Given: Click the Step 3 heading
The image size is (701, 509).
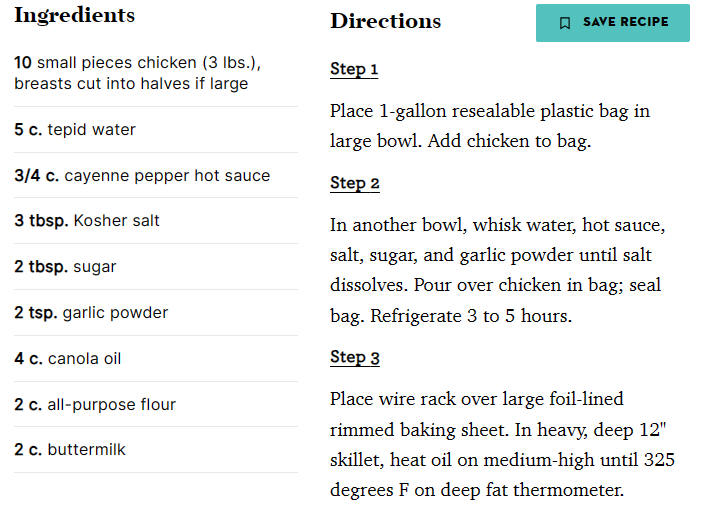Looking at the screenshot, I should click(x=355, y=358).
